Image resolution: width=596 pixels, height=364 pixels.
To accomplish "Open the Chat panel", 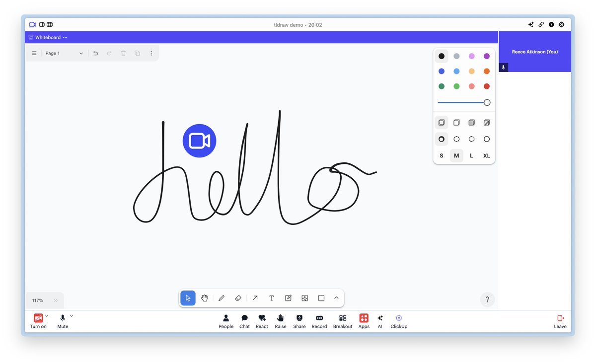I will tap(245, 321).
